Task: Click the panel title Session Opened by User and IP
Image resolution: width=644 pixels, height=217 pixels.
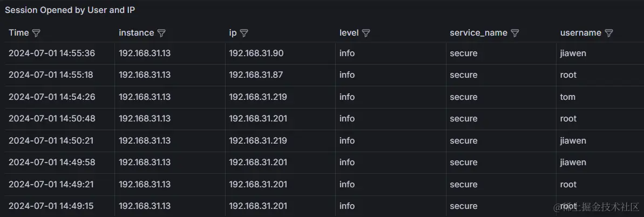Action: [70, 10]
